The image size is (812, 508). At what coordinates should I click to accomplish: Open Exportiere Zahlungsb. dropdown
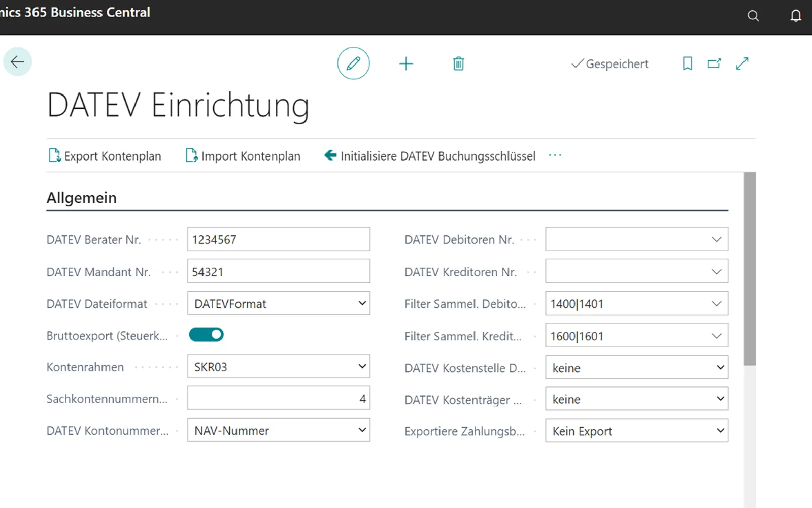(x=637, y=431)
